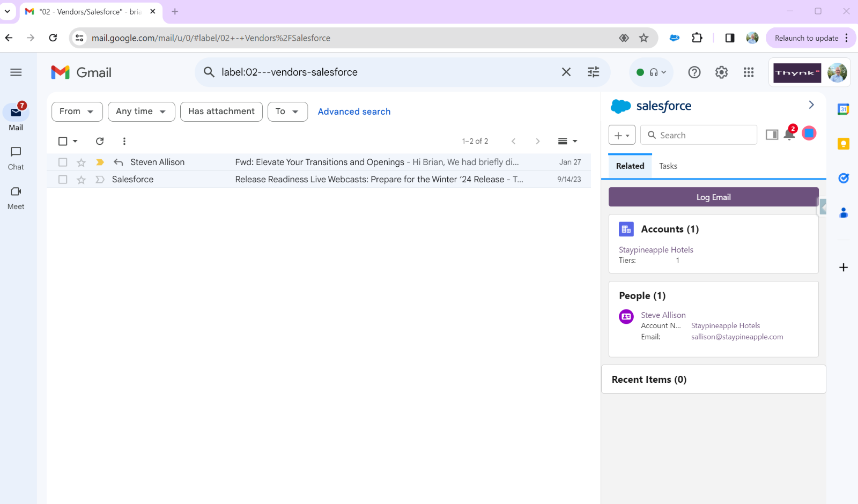Open Steve Allison contact link
The image size is (858, 504).
[x=663, y=315]
